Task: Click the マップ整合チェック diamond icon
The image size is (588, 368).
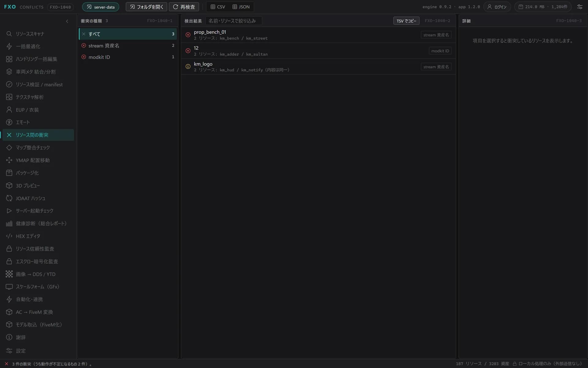Action: pyautogui.click(x=9, y=148)
